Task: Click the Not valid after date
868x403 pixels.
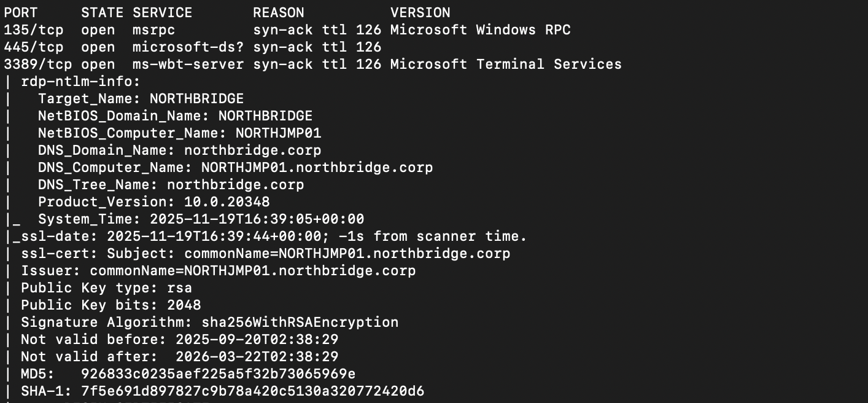Action: tap(257, 356)
